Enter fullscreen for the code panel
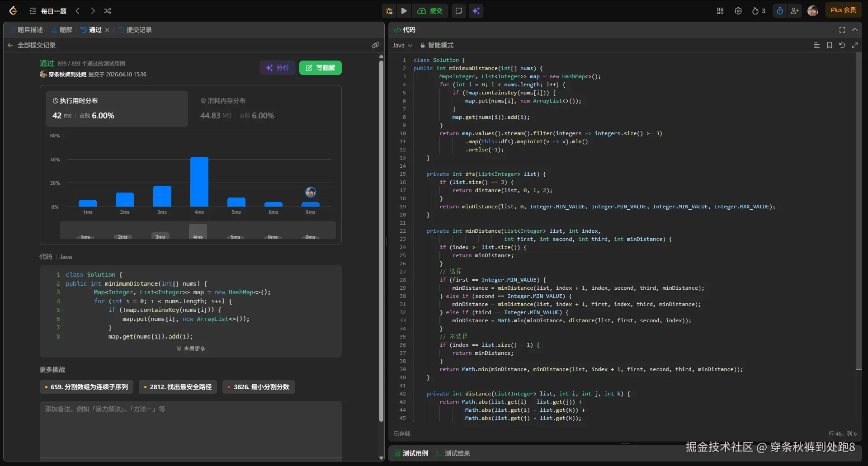The width and height of the screenshot is (868, 466). (x=842, y=30)
